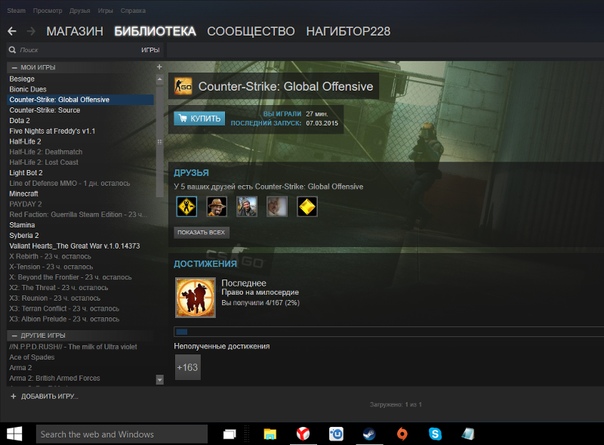Open the ДРУЗЬЯ section heading
Screen dimensions: 604x445
(x=191, y=173)
